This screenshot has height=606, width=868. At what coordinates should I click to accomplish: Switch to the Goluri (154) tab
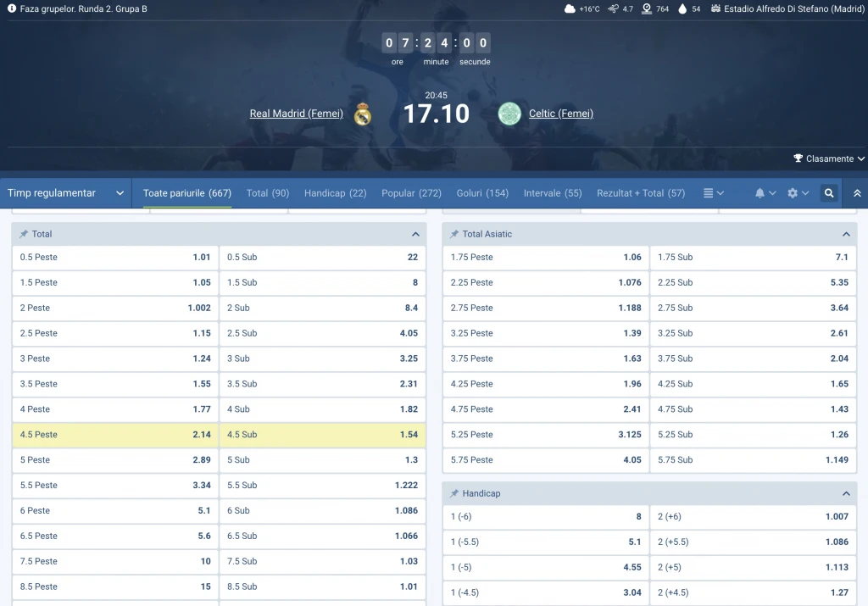click(x=482, y=193)
